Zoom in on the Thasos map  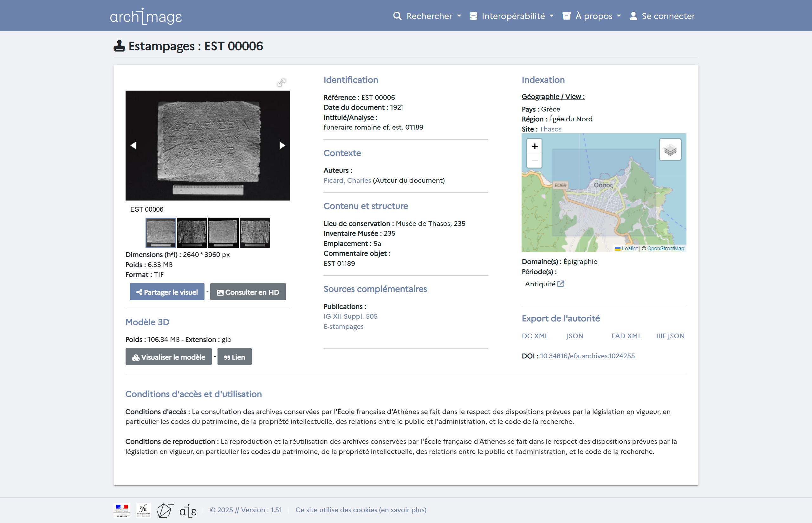(534, 146)
